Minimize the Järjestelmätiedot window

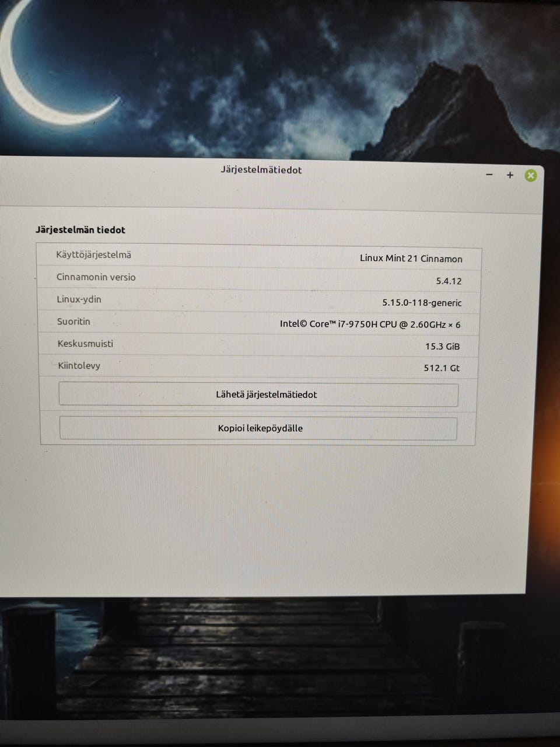pyautogui.click(x=489, y=174)
